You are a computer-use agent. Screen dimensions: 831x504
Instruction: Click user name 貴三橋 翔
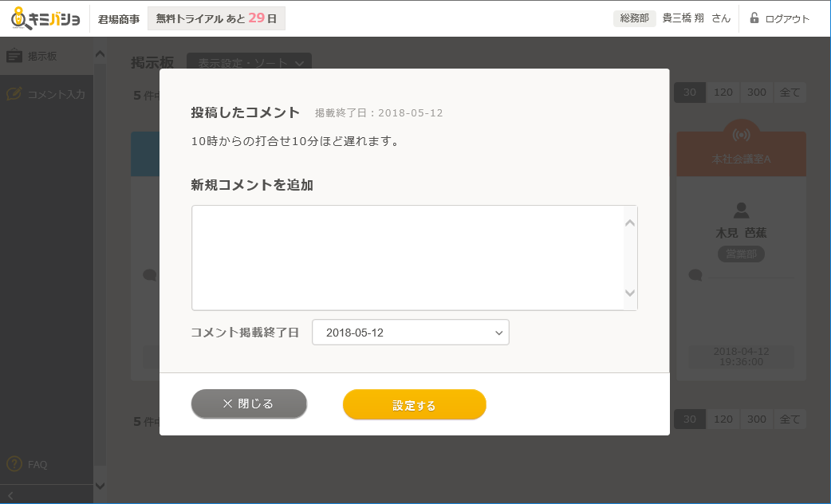click(x=683, y=18)
